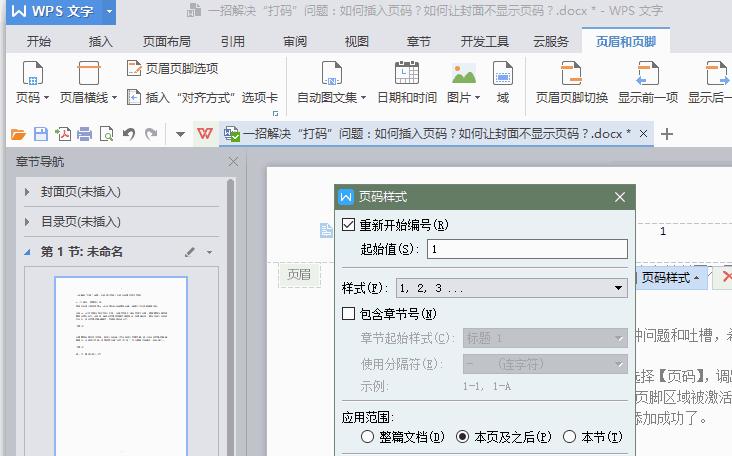Click red X next to 页码样式 button

click(726, 277)
